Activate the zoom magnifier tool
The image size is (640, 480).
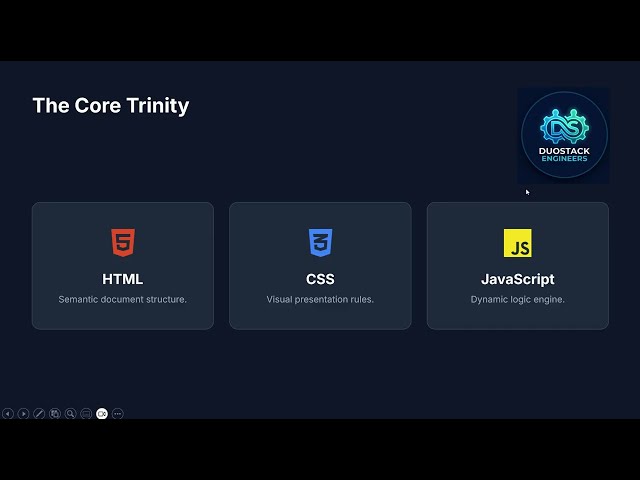(x=71, y=413)
